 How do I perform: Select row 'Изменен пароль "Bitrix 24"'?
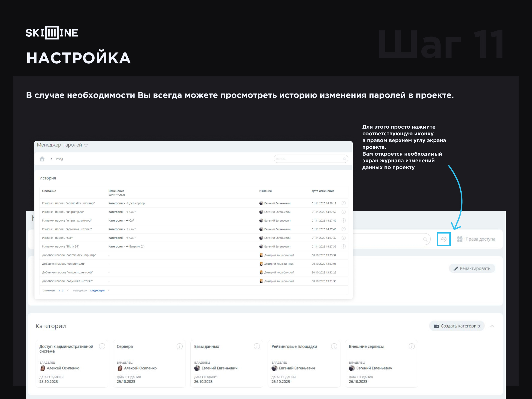194,246
